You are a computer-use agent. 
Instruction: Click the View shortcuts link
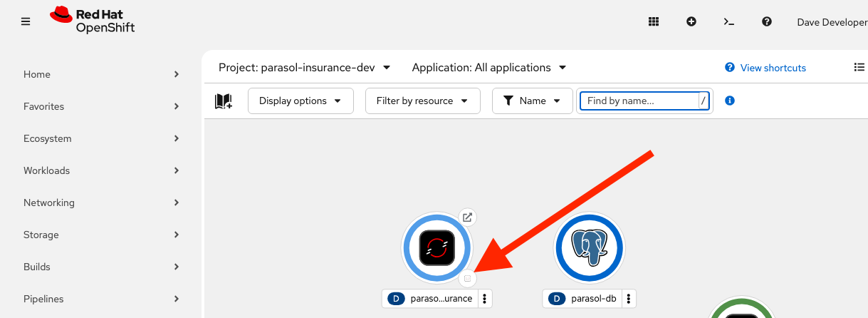point(773,68)
